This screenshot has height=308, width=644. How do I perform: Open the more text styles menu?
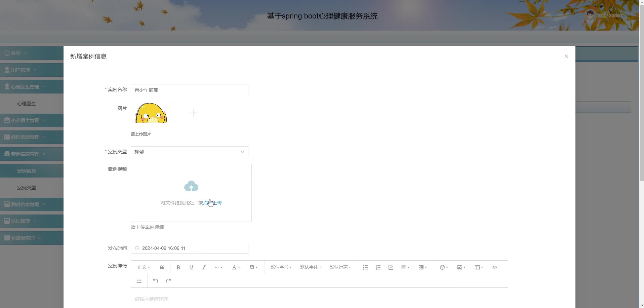218,267
